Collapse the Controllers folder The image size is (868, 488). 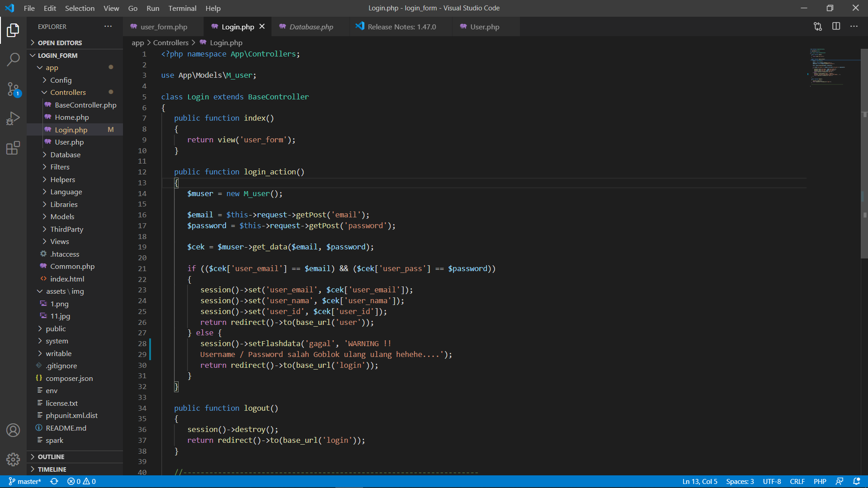(x=75, y=92)
